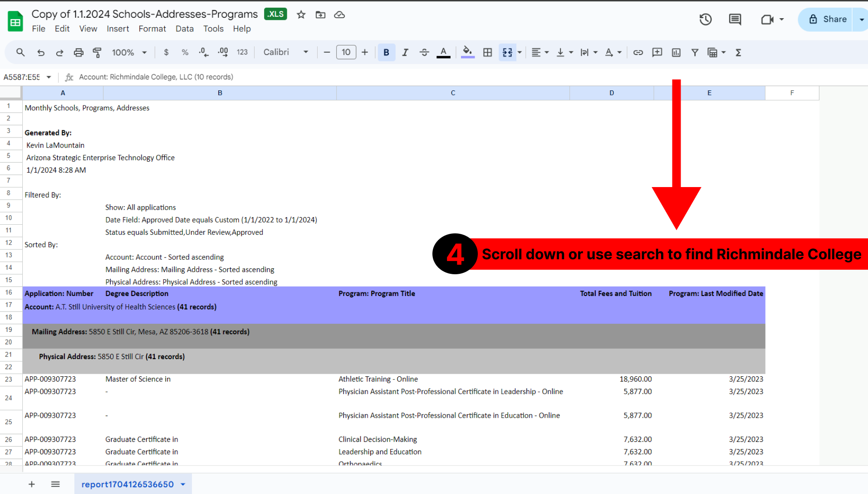Click the Share button
This screenshot has height=494, width=868.
pyautogui.click(x=825, y=20)
